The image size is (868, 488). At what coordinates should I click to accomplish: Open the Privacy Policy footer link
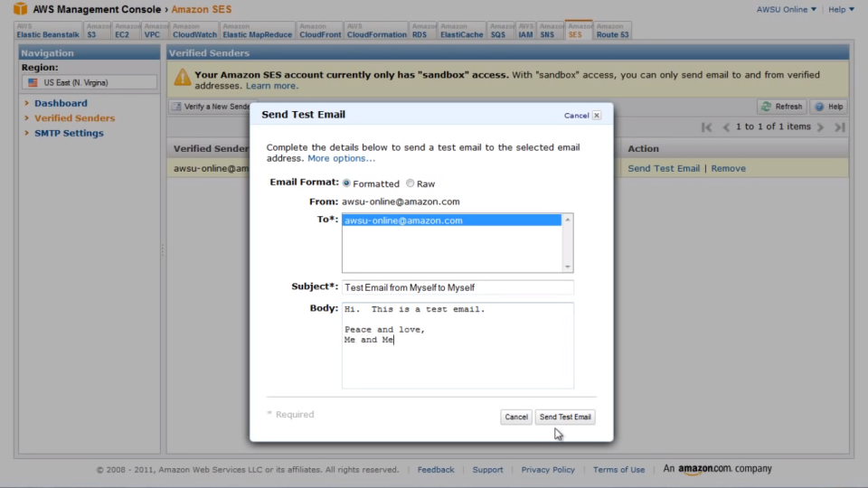548,469
